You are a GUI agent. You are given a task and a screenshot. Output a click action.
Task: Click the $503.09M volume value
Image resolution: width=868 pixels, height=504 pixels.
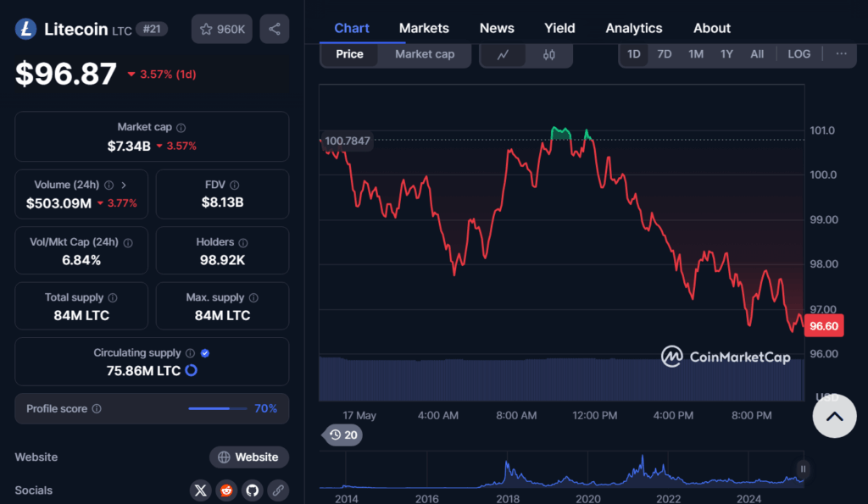click(x=58, y=203)
